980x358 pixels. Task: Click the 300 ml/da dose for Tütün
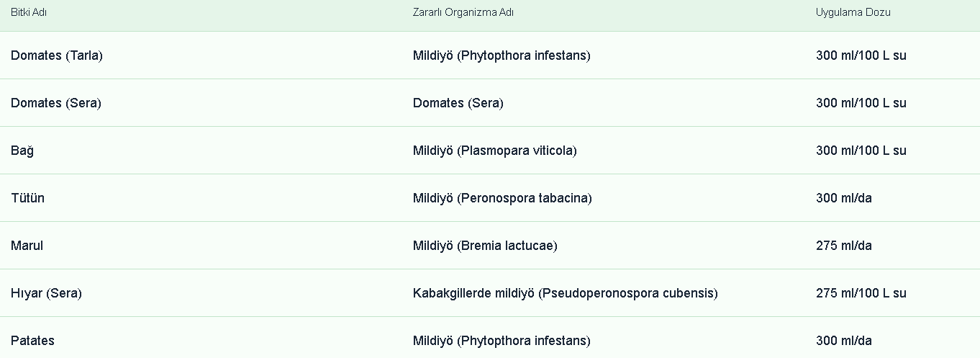pyautogui.click(x=843, y=198)
